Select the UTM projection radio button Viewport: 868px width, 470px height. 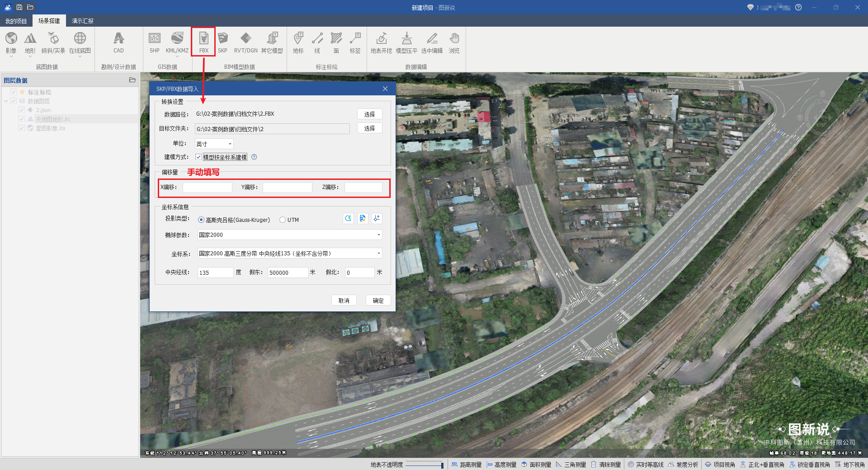pos(283,220)
